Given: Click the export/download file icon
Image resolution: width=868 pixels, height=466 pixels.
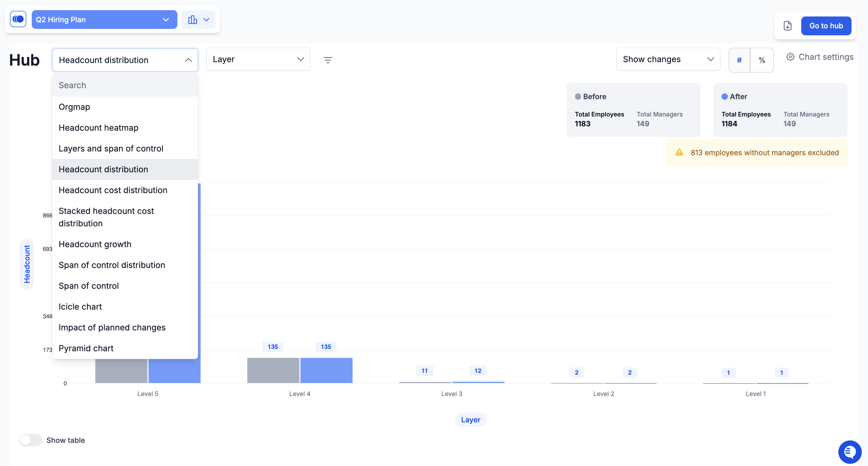Looking at the screenshot, I should 787,26.
